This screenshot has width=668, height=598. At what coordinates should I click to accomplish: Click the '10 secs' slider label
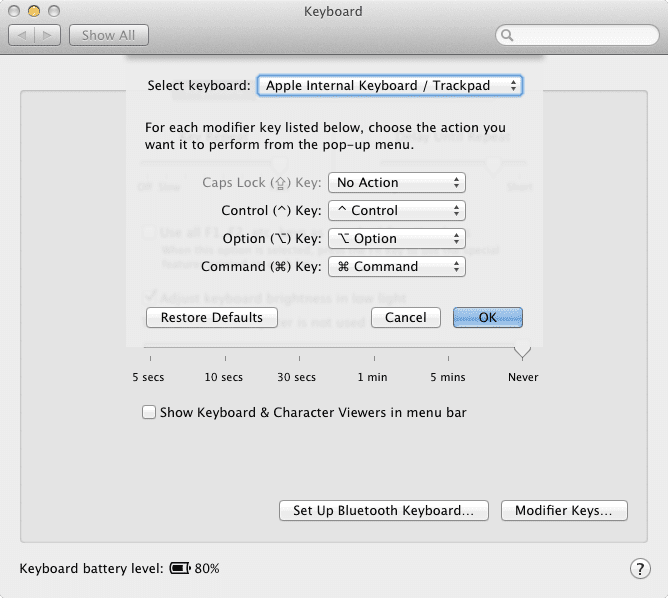tap(224, 377)
